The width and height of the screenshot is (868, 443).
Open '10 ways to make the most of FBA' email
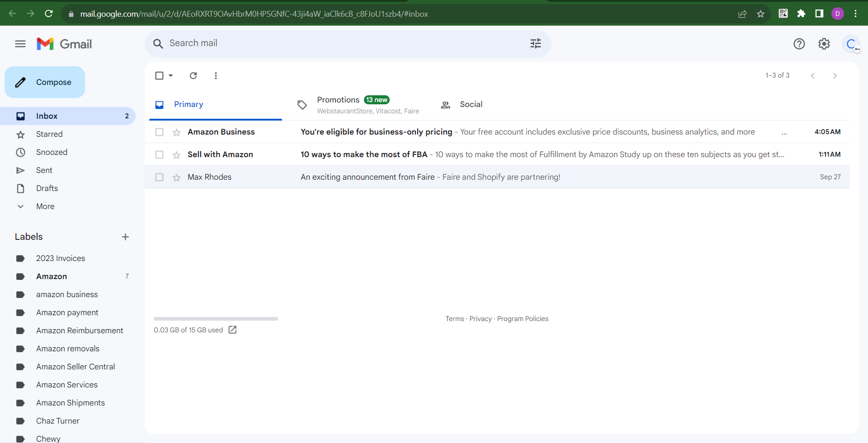pos(497,154)
